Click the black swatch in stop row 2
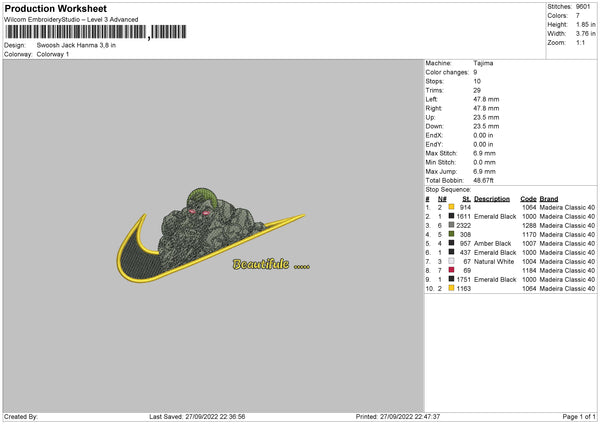This screenshot has width=600, height=424. click(x=452, y=216)
